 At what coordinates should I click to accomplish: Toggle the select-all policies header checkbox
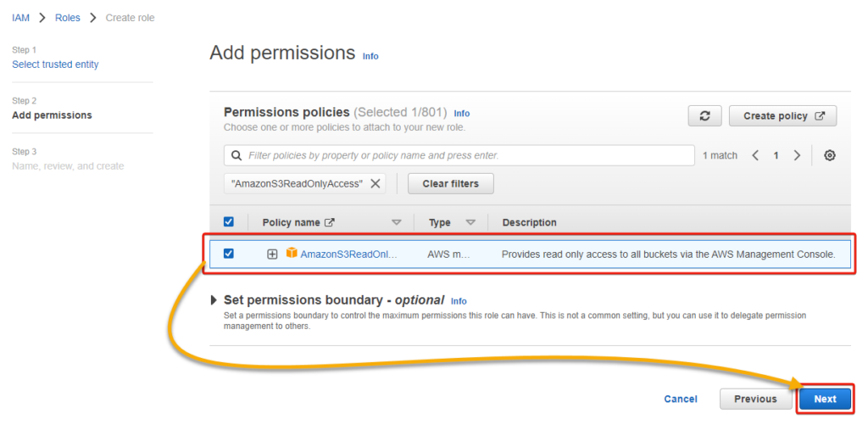(x=228, y=222)
